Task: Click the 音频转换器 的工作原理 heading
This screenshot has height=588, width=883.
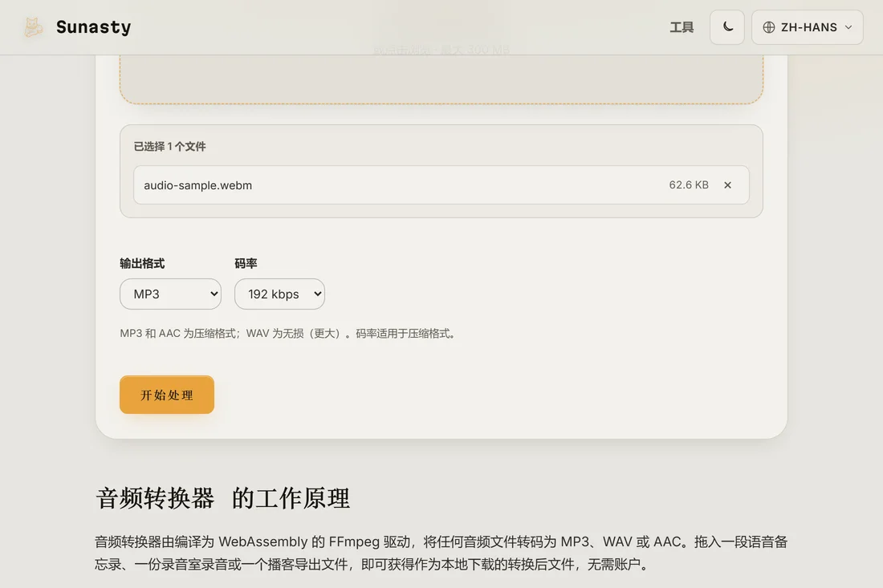Action: (x=223, y=498)
